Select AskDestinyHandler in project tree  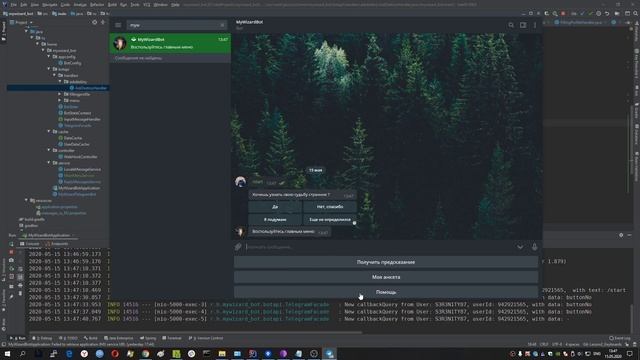(x=91, y=88)
